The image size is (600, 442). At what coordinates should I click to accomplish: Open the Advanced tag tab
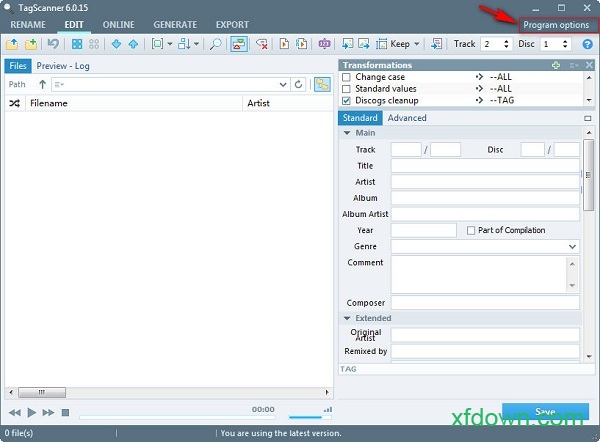point(407,118)
